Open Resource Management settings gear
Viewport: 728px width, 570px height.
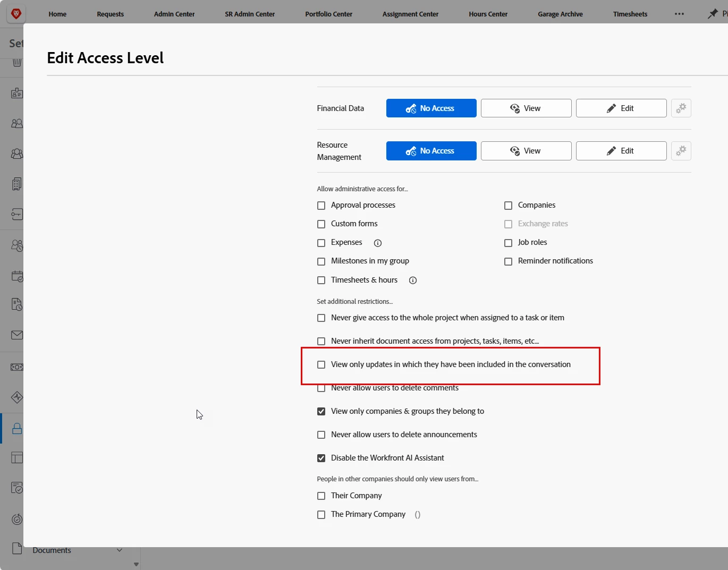coord(681,151)
